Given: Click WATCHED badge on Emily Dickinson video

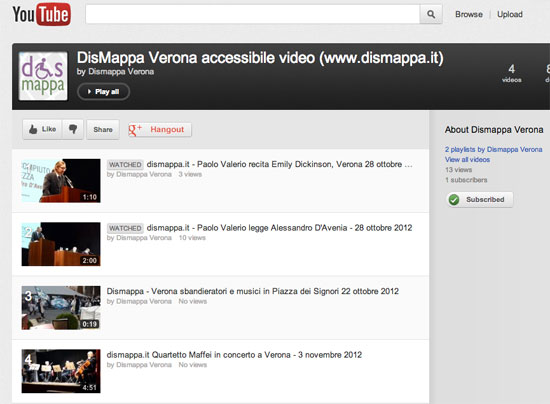Looking at the screenshot, I should click(x=125, y=164).
